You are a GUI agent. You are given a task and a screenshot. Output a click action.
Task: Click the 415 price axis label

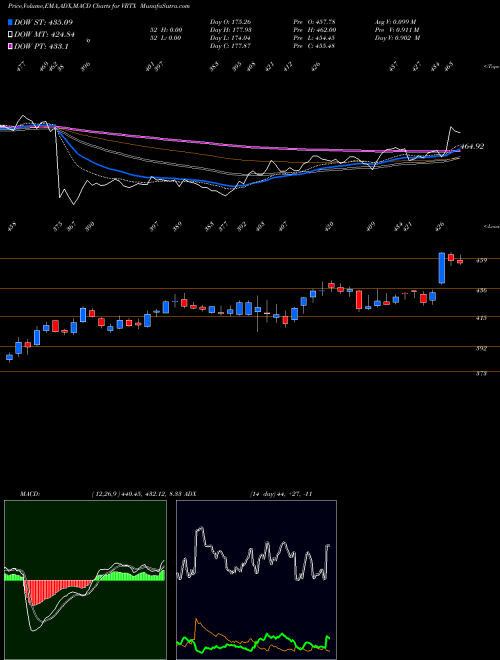[x=481, y=318]
